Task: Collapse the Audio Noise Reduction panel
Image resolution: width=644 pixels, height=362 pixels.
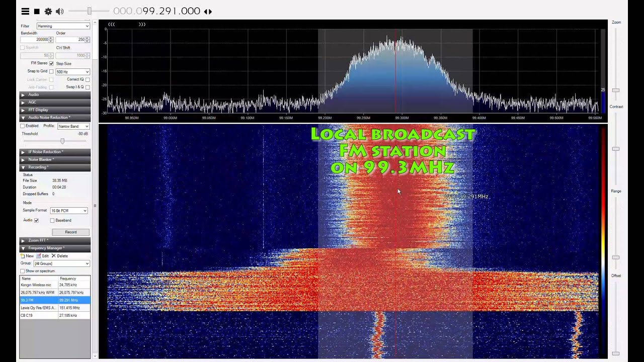Action: pyautogui.click(x=55, y=117)
